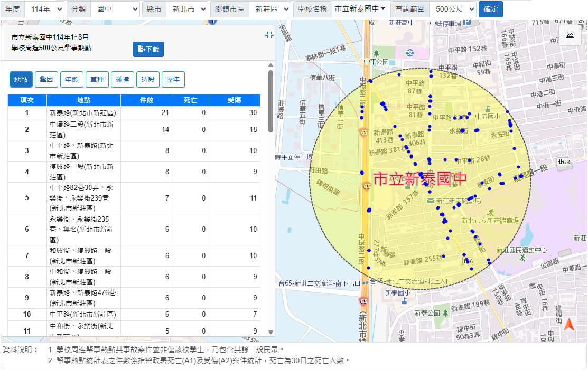
Task: Select the 車種 tab
Action: pyautogui.click(x=97, y=79)
